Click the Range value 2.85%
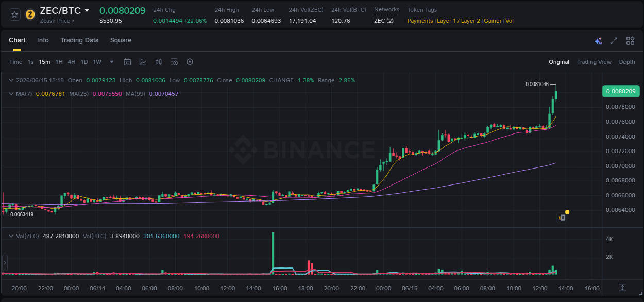The width and height of the screenshot is (644, 302). tap(347, 80)
